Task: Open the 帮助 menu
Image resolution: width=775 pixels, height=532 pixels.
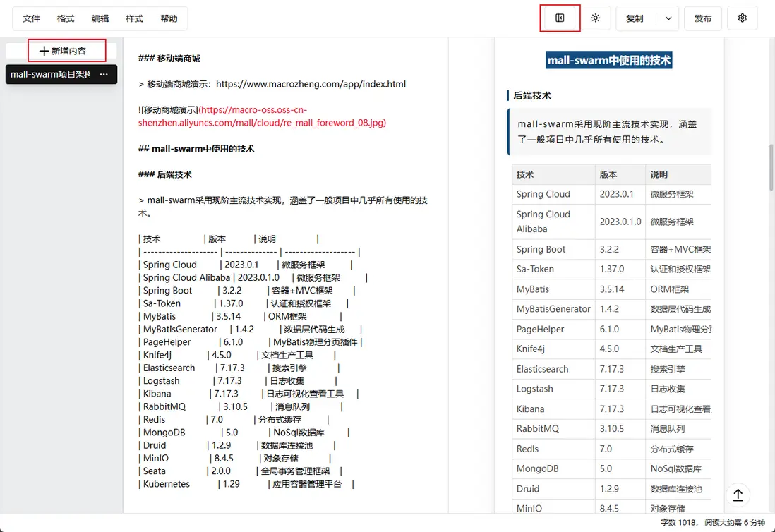Action: tap(169, 18)
